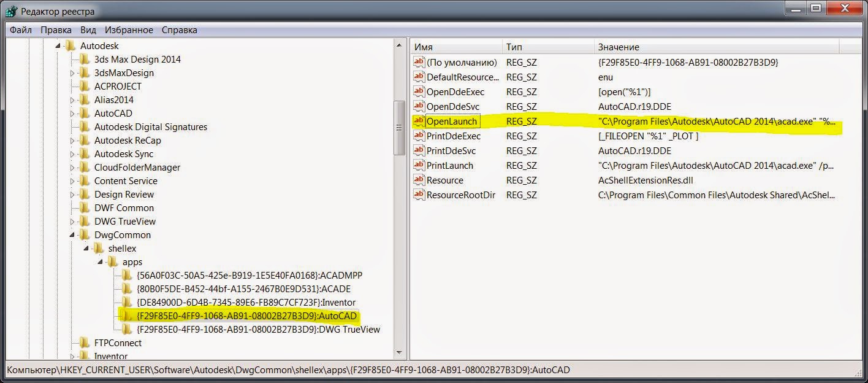Click the DefaultResource string value icon
Viewport: 868px width, 383px height.
pyautogui.click(x=419, y=77)
